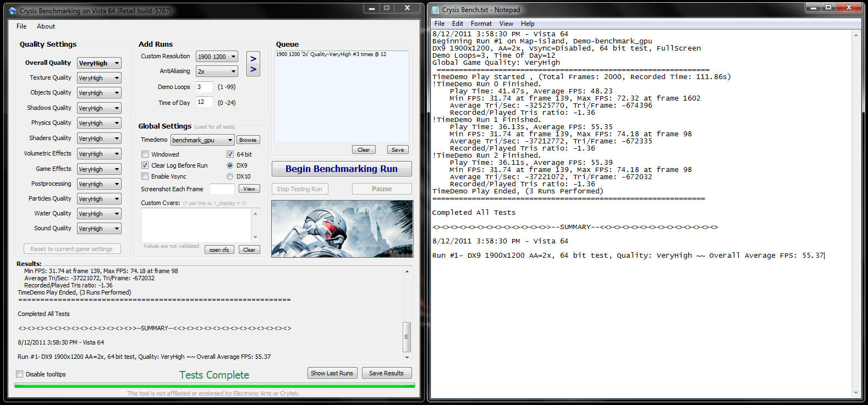Click the Crysis nanosuit artwork image
Viewport: 868px width, 405px height.
point(342,229)
